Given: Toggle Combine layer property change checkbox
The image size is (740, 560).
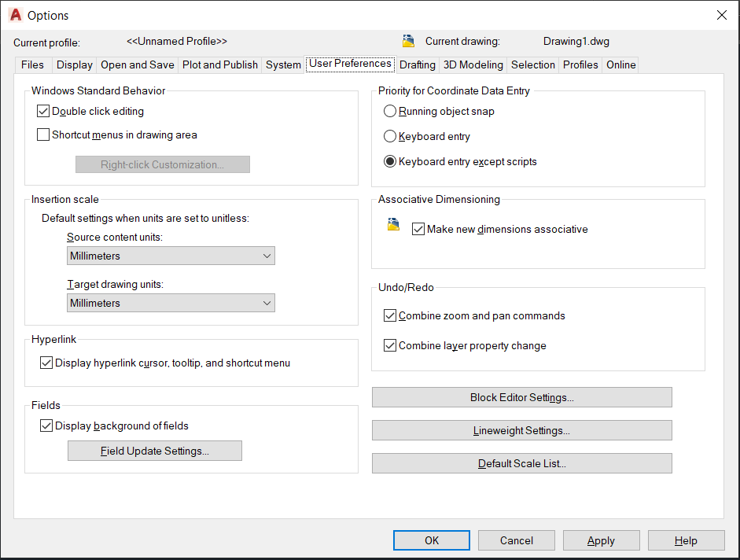Looking at the screenshot, I should [390, 345].
